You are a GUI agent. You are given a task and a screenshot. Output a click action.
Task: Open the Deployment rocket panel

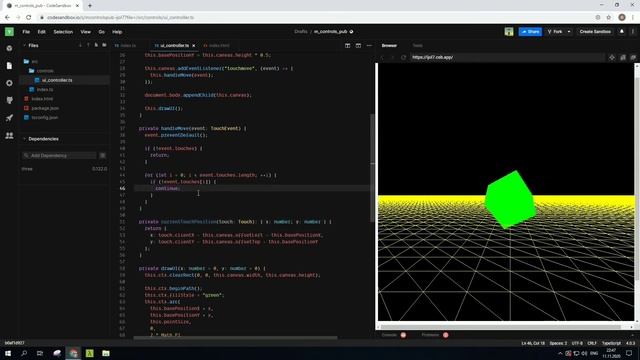(x=9, y=118)
